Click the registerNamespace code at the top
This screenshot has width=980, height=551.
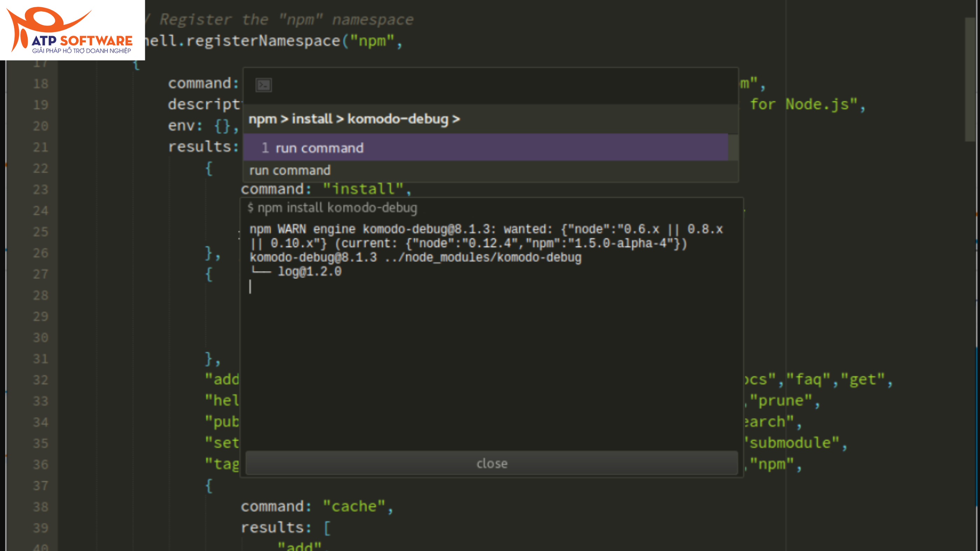point(266,40)
